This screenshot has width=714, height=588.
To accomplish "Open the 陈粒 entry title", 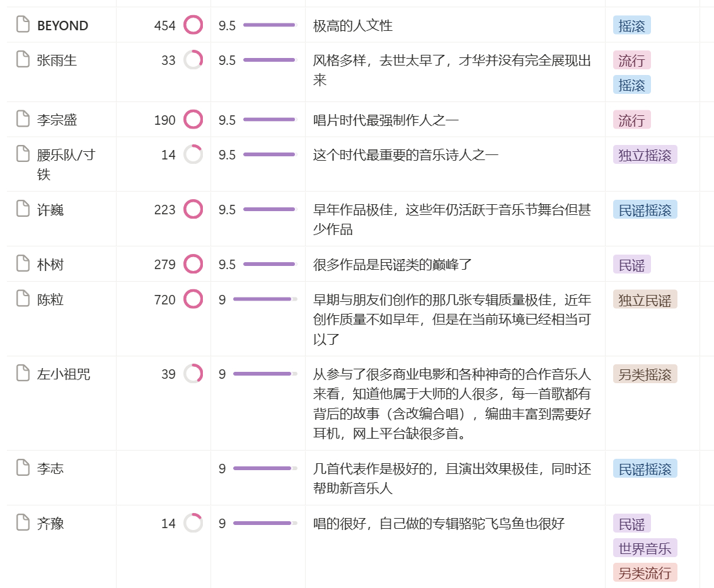I will (50, 300).
